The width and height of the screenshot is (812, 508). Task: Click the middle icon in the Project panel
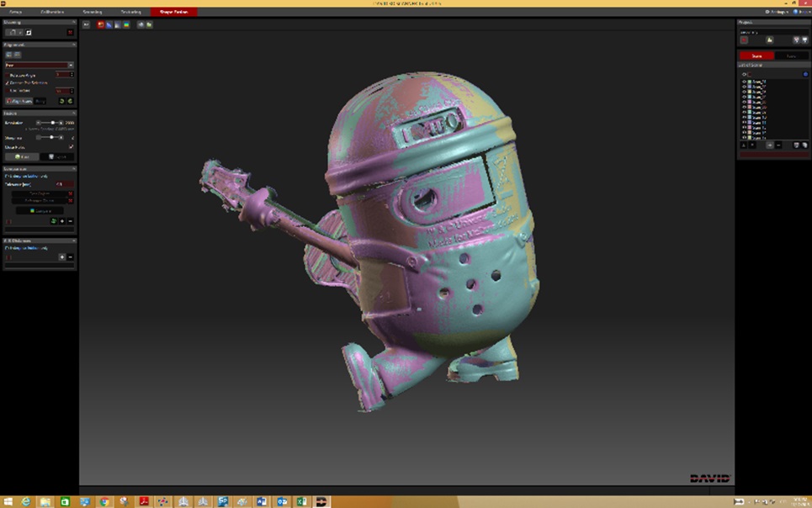point(770,40)
